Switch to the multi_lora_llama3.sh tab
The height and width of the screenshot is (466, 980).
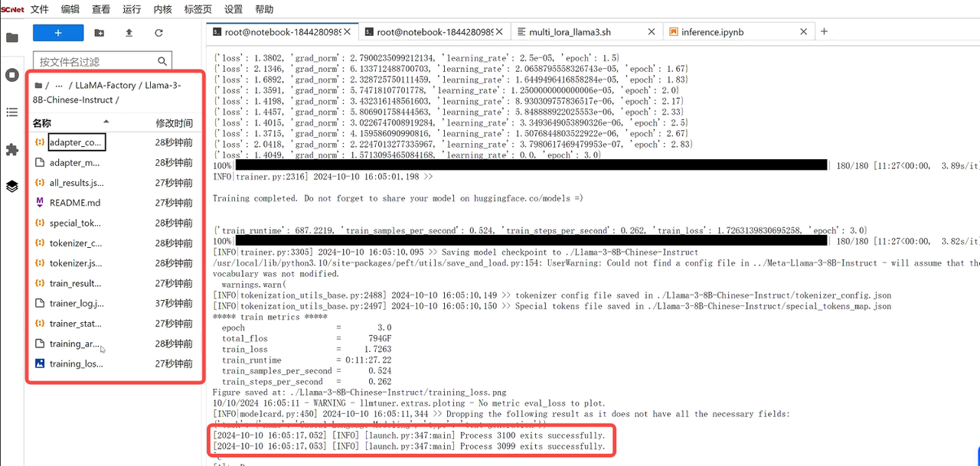point(571,32)
